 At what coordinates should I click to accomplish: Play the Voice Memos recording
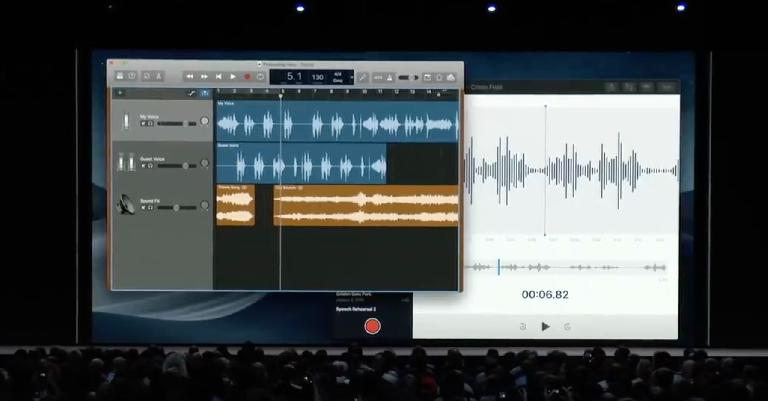(x=545, y=326)
